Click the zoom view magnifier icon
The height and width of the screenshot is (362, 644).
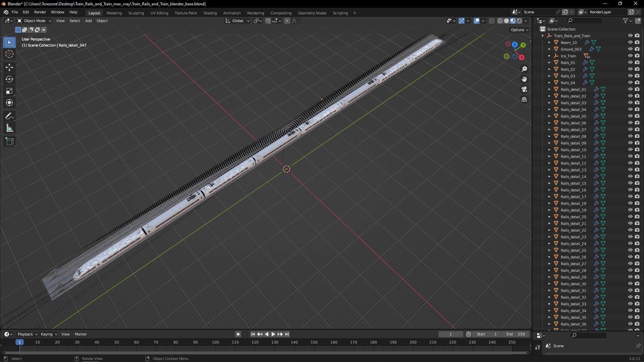pos(524,69)
